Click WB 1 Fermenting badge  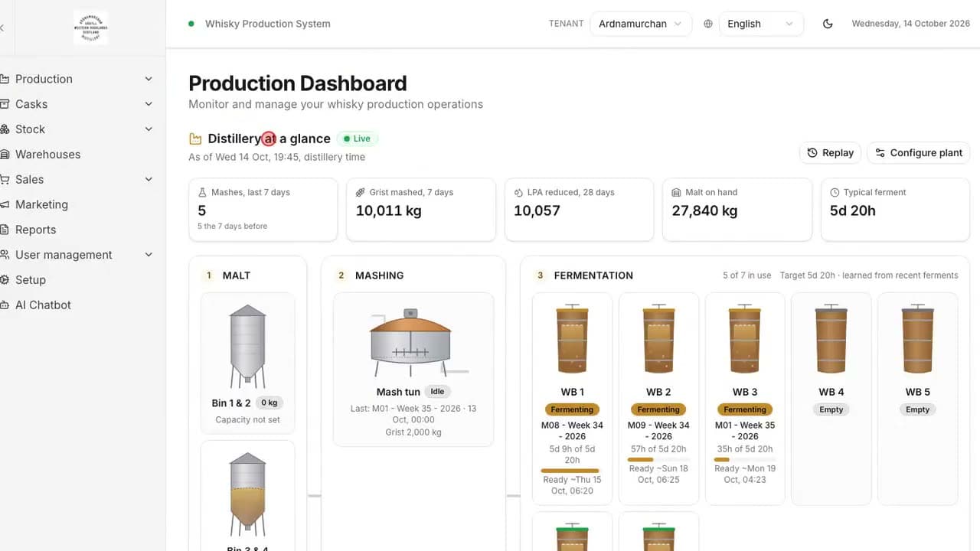(572, 409)
